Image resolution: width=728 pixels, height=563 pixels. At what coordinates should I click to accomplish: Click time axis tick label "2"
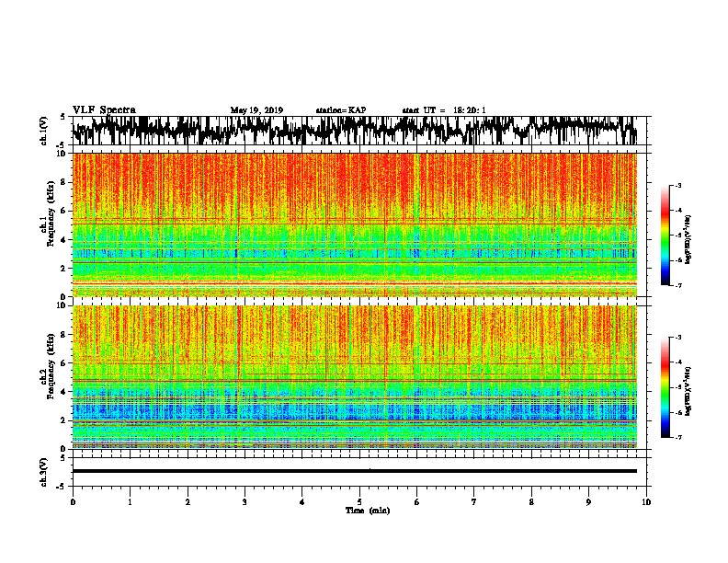(x=188, y=502)
